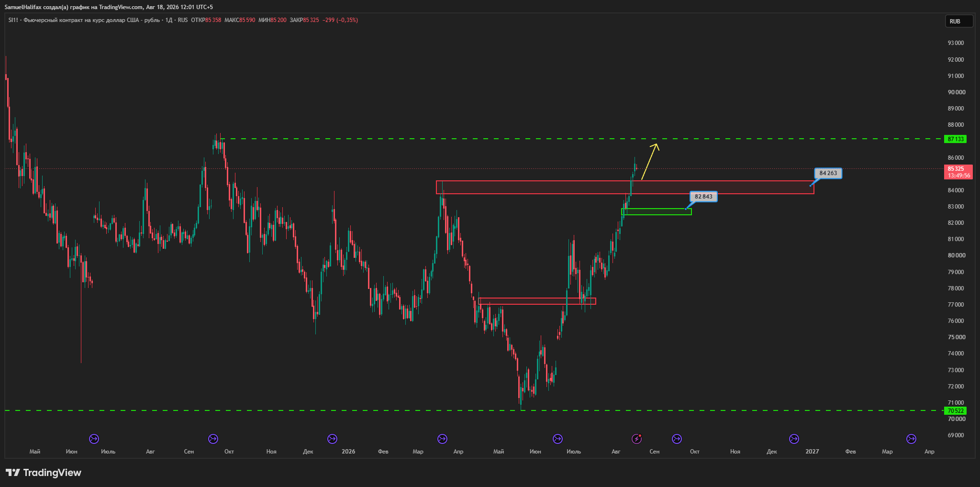This screenshot has height=487, width=980.
Task: Click the TradingView logo at the bottom
Action: (x=44, y=473)
